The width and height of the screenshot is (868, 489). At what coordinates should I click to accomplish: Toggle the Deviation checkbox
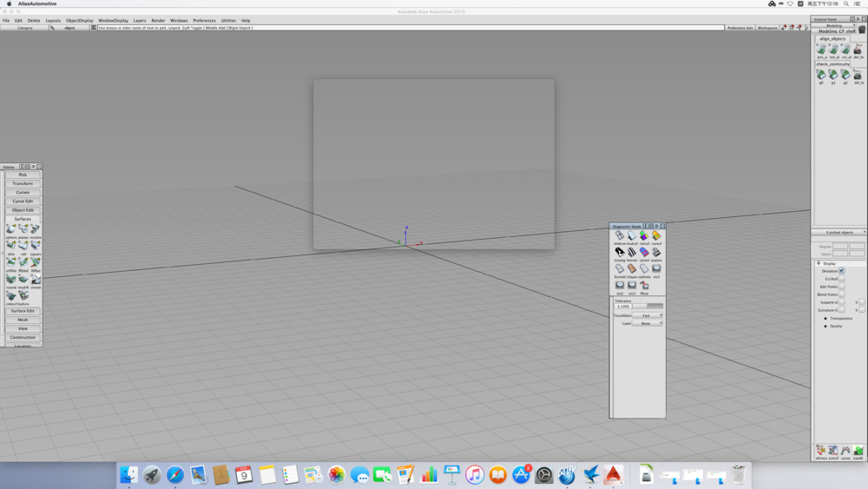click(x=841, y=271)
